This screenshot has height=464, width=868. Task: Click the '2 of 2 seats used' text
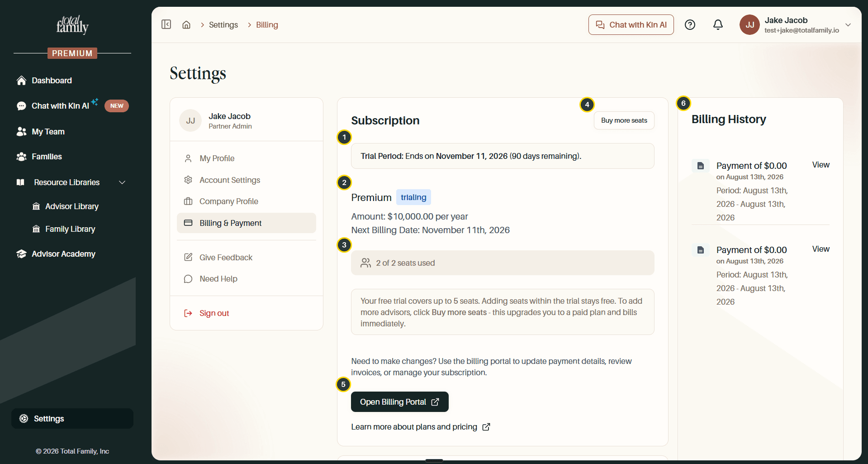405,263
